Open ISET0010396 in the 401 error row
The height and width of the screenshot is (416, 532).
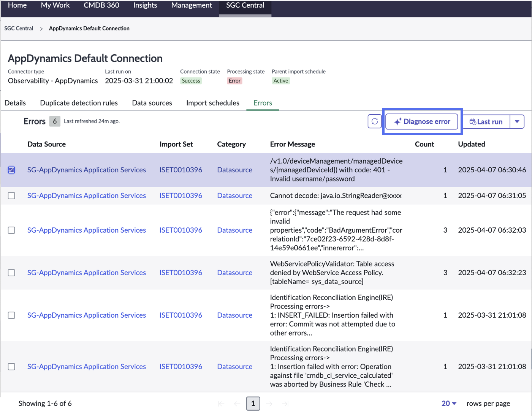tap(181, 170)
